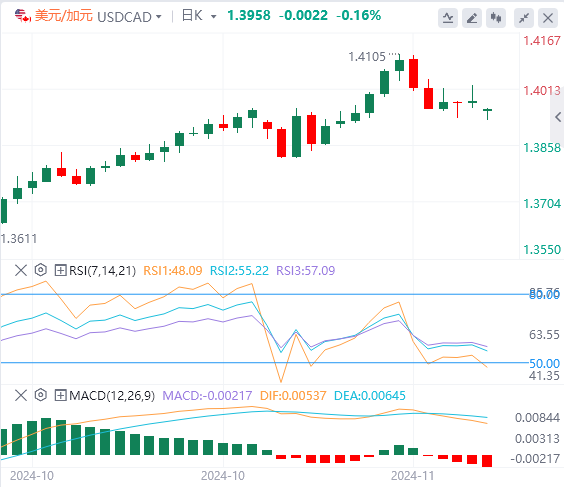This screenshot has height=487, width=564.
Task: Expand side panel with left chevron
Action: coord(558,117)
